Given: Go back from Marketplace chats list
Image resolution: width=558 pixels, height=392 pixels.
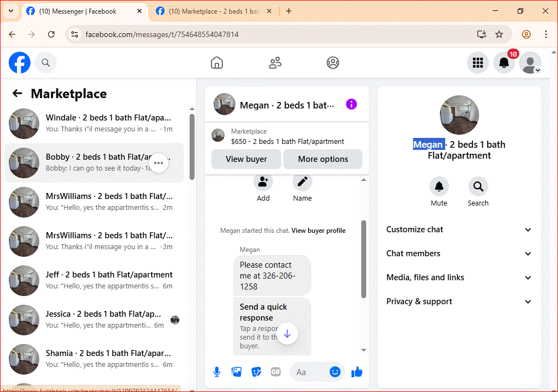Looking at the screenshot, I should (x=17, y=93).
